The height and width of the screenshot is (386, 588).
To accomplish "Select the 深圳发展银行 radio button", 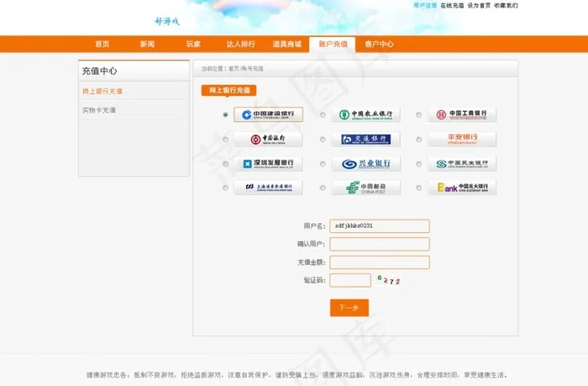I will pos(225,164).
